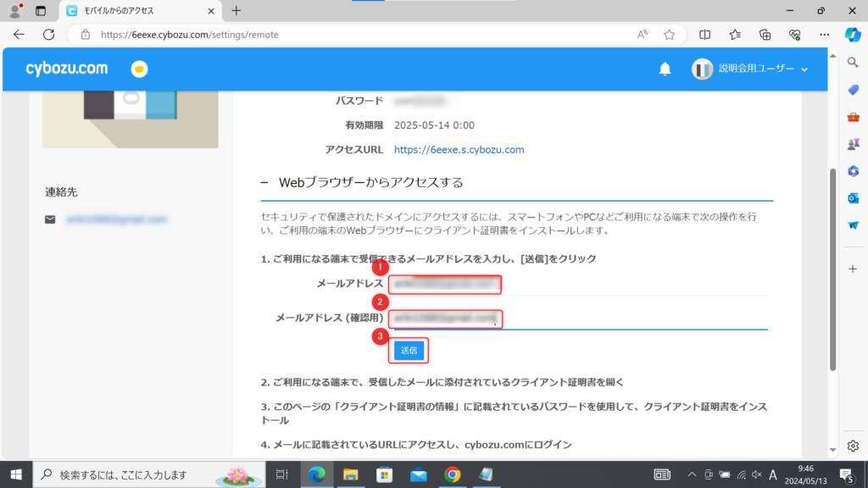Image resolution: width=868 pixels, height=488 pixels.
Task: Open the access URL https://6eexe.s.cybozu.com
Action: click(x=459, y=149)
